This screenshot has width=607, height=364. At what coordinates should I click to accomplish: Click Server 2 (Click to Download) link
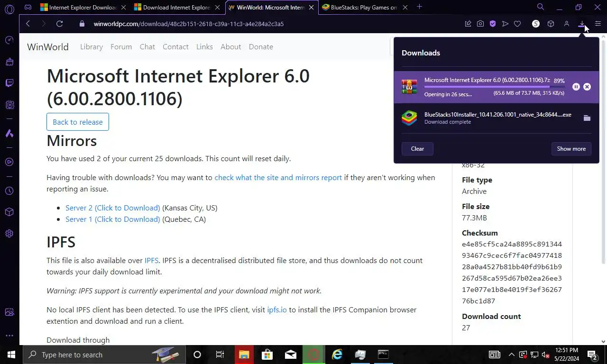[x=113, y=208]
